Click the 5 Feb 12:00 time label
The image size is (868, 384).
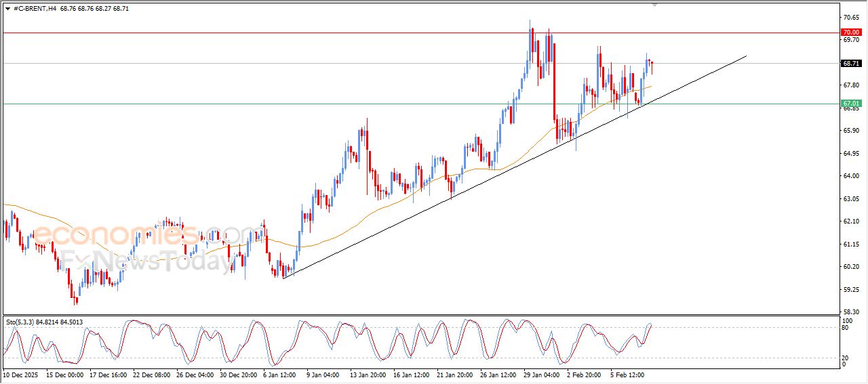(x=629, y=374)
